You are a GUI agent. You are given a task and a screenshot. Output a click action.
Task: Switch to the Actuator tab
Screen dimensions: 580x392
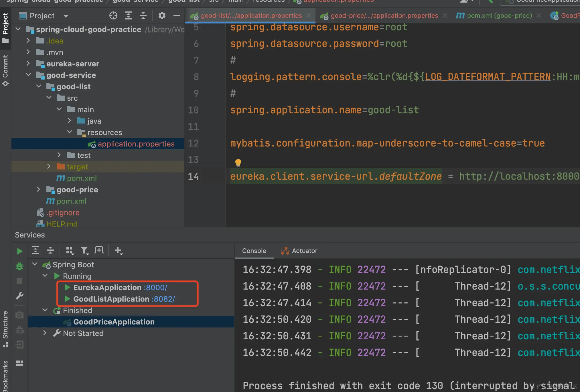coord(299,251)
